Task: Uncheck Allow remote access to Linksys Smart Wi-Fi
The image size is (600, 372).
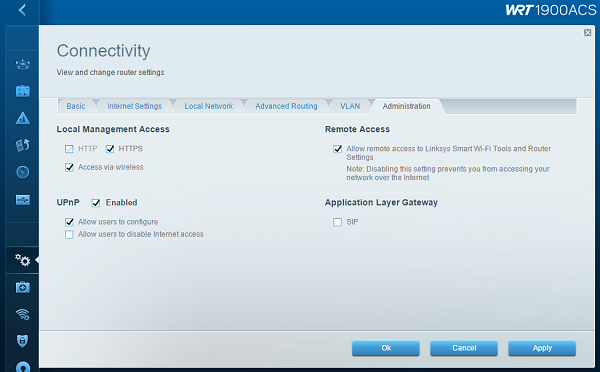Action: 337,149
